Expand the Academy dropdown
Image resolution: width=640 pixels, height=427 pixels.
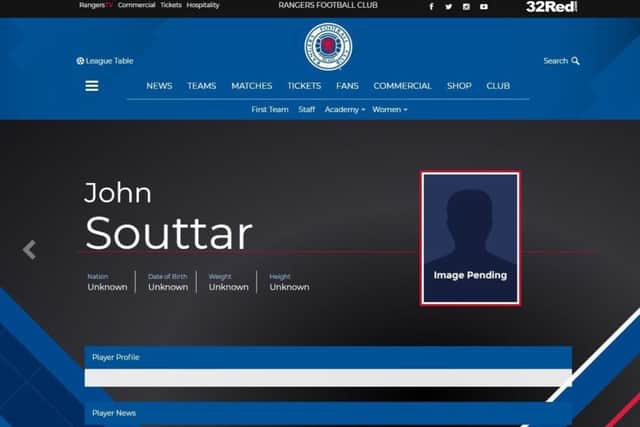345,109
